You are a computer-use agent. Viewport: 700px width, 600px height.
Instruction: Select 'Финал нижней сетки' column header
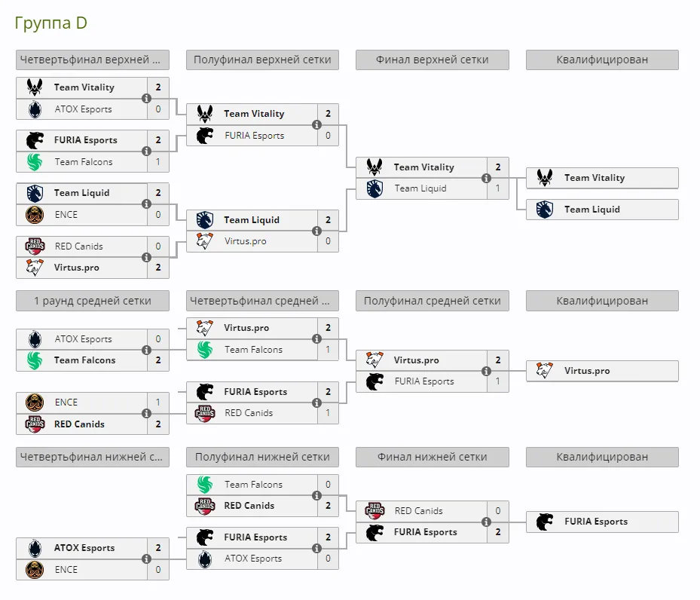click(x=433, y=457)
